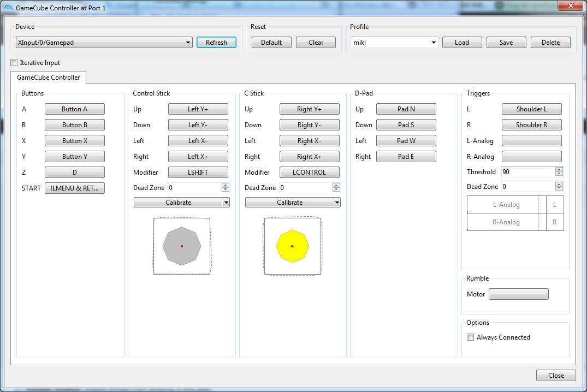Screen dimensions: 587x392
Task: Click the Triggers Threshold field showing 90
Action: pyautogui.click(x=532, y=172)
